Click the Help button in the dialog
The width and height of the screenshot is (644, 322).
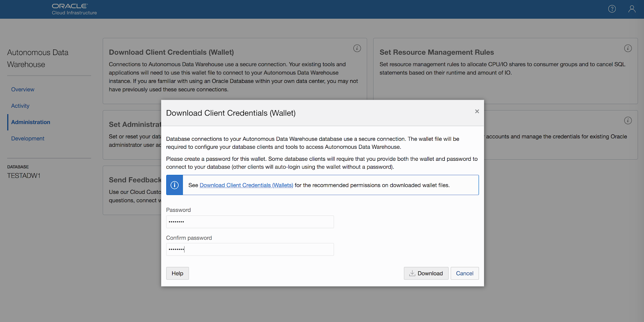tap(178, 273)
